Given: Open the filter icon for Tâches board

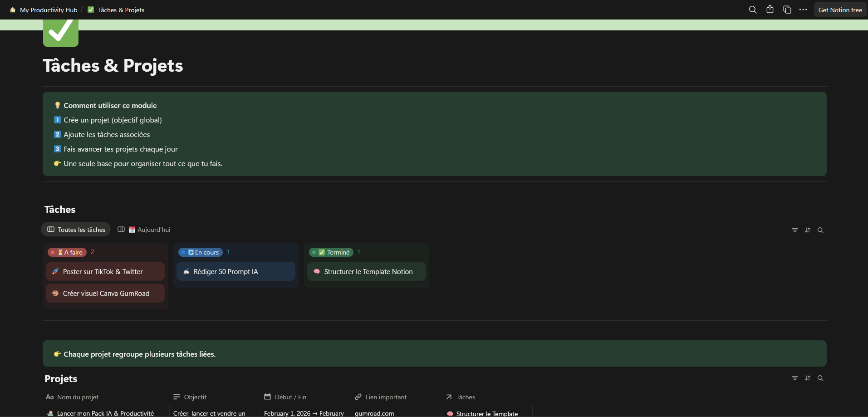Looking at the screenshot, I should click(x=795, y=230).
